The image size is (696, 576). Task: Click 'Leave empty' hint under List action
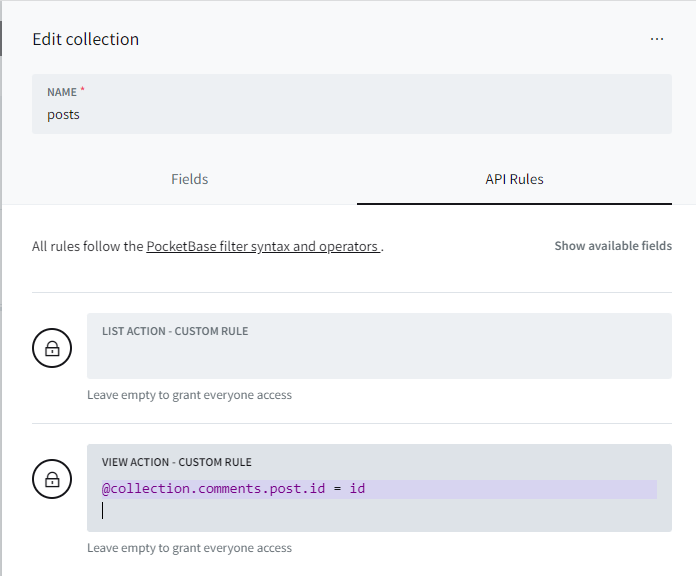[190, 395]
